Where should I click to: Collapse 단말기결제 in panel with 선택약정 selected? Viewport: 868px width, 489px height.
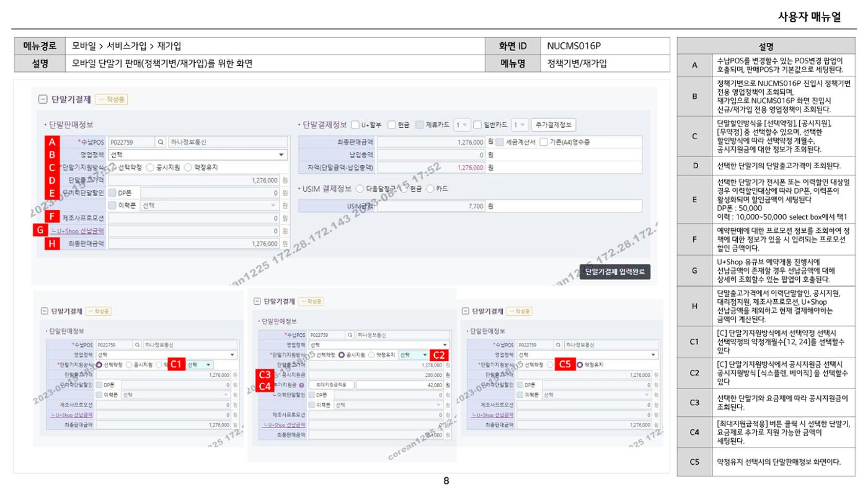[x=44, y=311]
